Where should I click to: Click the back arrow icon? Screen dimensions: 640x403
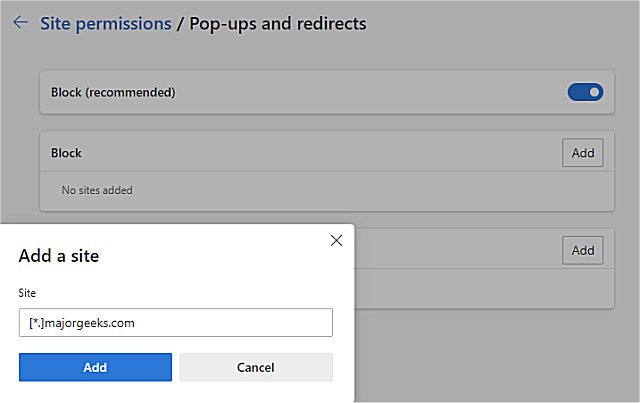click(19, 23)
